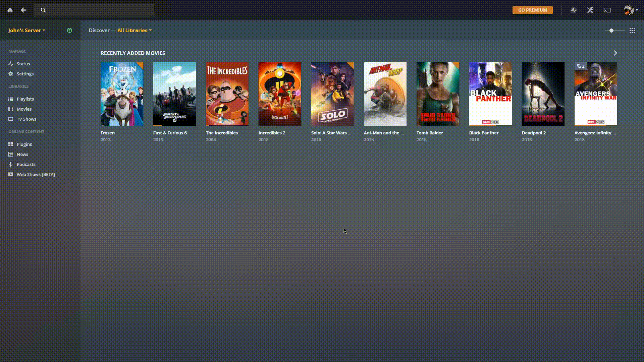Viewport: 644px width, 362px height.
Task: Click the Web Shows play icon
Action: click(x=11, y=174)
